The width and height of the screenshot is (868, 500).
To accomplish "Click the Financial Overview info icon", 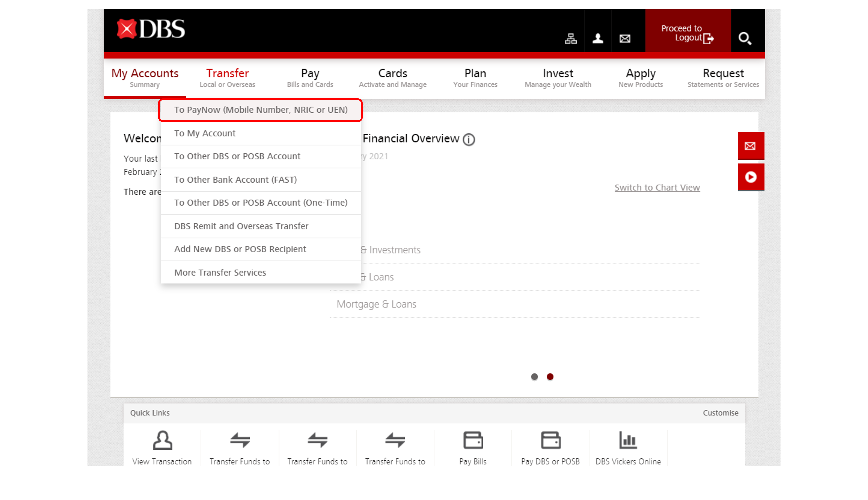I will click(469, 139).
